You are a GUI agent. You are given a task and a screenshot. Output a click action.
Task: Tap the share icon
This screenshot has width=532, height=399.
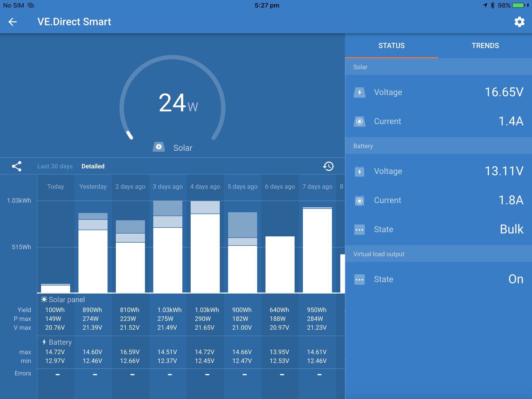(17, 166)
